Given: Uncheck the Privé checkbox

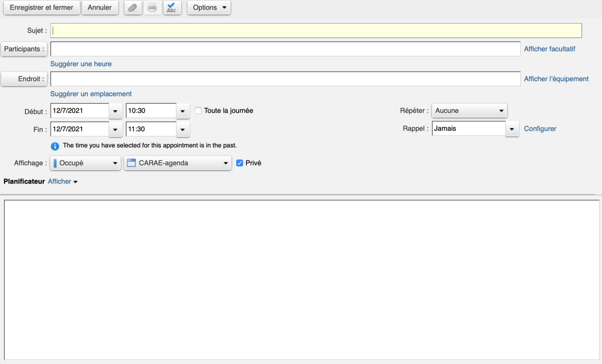Looking at the screenshot, I should coord(240,163).
